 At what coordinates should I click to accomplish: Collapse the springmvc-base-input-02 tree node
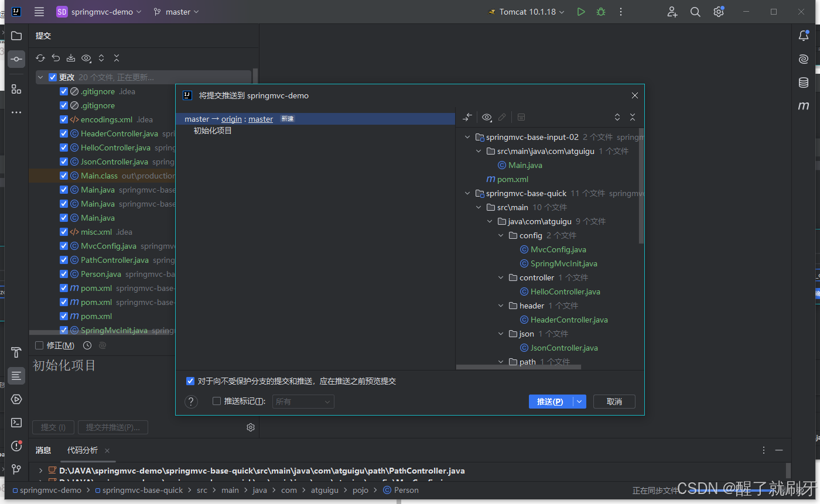467,137
